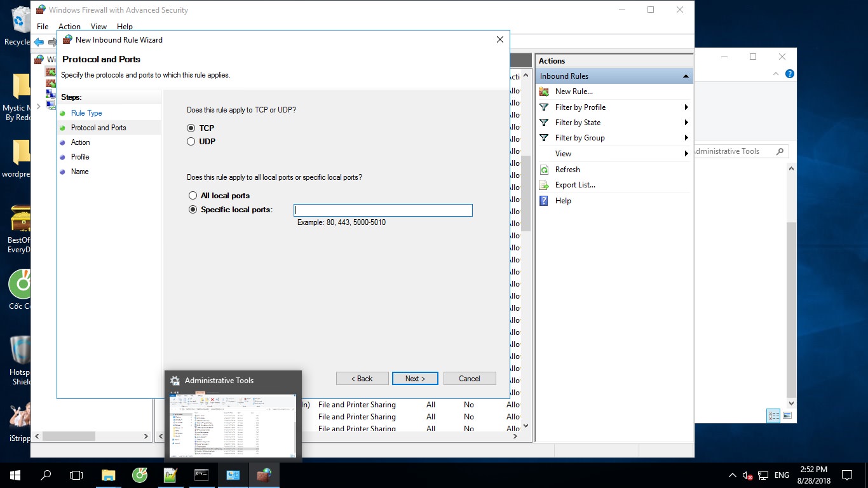
Task: Expand the Filter by Group submenu arrow
Action: point(686,138)
